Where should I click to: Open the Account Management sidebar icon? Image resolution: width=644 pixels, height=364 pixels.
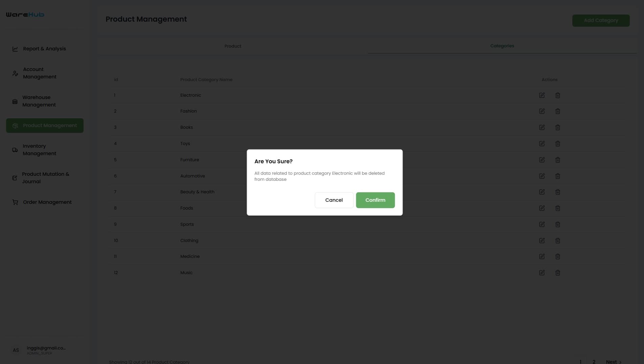15,73
